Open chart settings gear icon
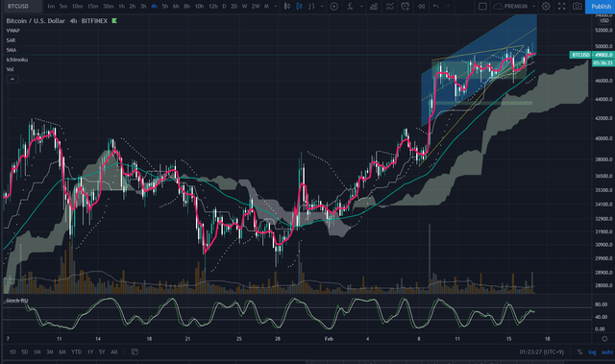This screenshot has width=615, height=364. tap(546, 7)
